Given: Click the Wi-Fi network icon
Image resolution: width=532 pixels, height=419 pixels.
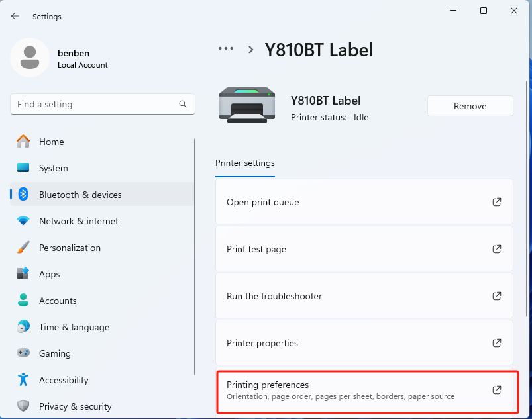Looking at the screenshot, I should [23, 221].
